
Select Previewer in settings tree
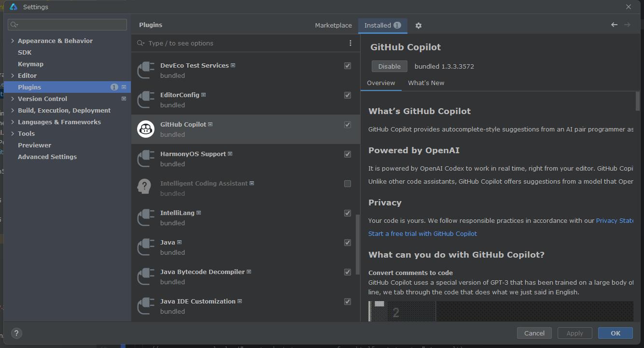tap(34, 145)
